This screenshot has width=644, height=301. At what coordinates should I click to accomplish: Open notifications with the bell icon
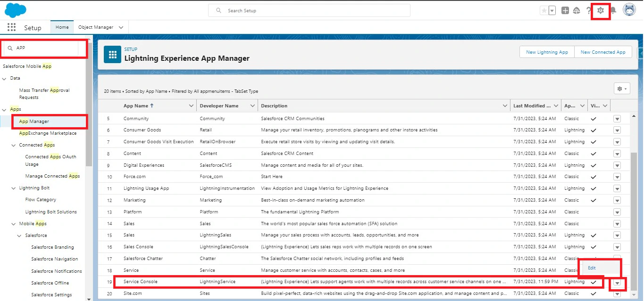coord(613,10)
